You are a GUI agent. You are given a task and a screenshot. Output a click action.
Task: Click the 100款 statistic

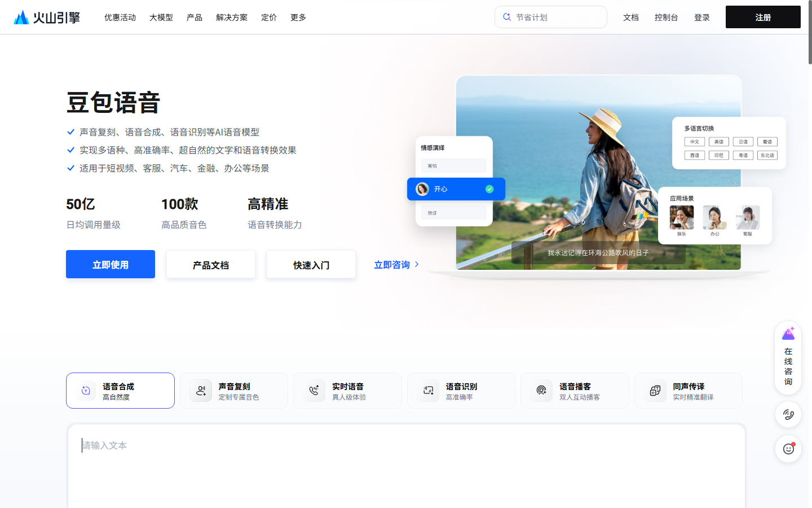coord(180,204)
